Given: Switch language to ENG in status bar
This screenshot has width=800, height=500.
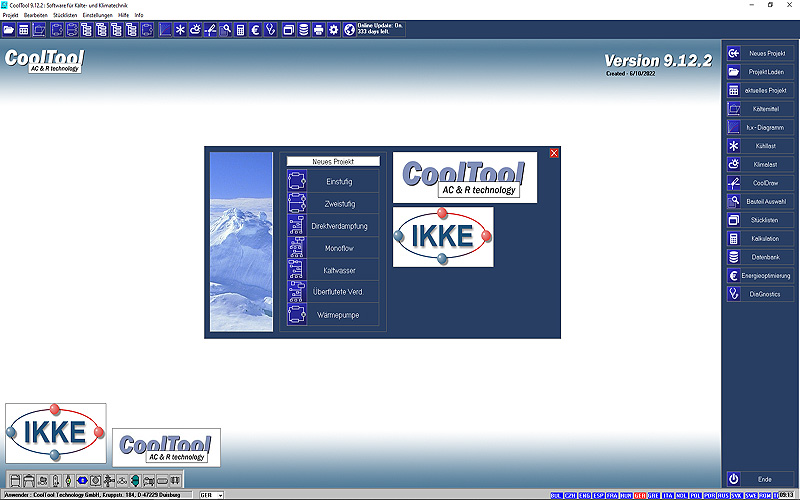Looking at the screenshot, I should coord(584,495).
